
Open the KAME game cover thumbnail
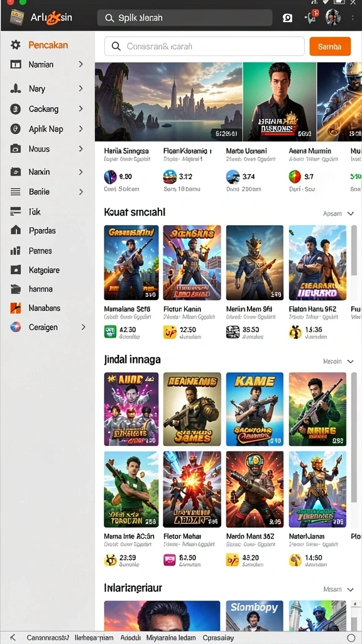click(255, 409)
